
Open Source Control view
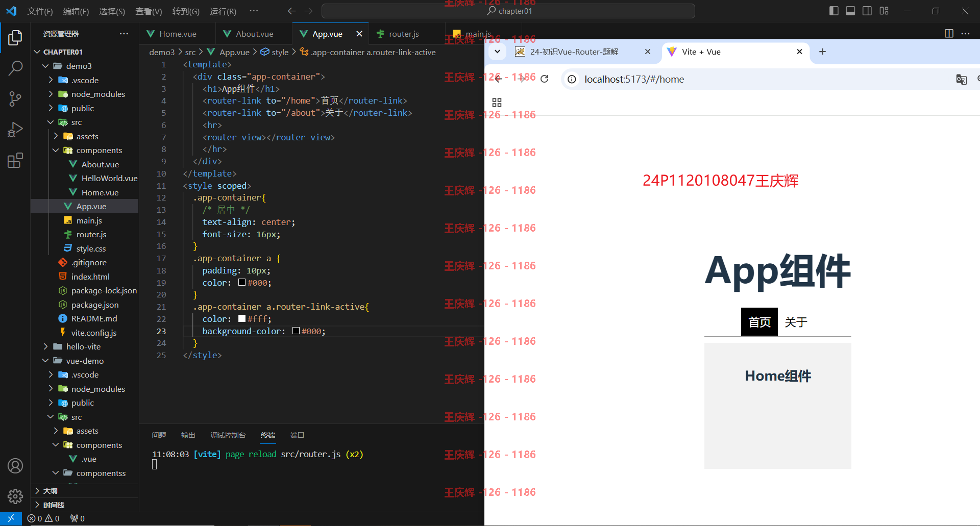coord(15,99)
